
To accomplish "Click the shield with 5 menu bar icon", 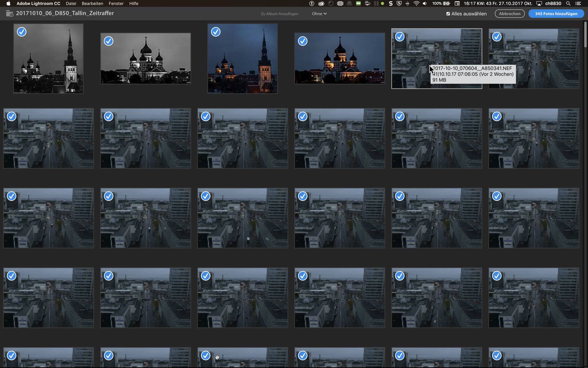I will (399, 3).
